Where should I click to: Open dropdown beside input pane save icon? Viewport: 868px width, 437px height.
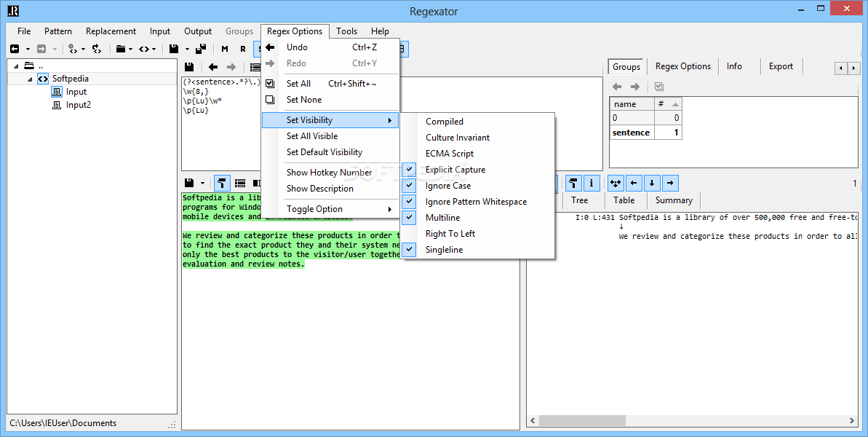(x=202, y=183)
